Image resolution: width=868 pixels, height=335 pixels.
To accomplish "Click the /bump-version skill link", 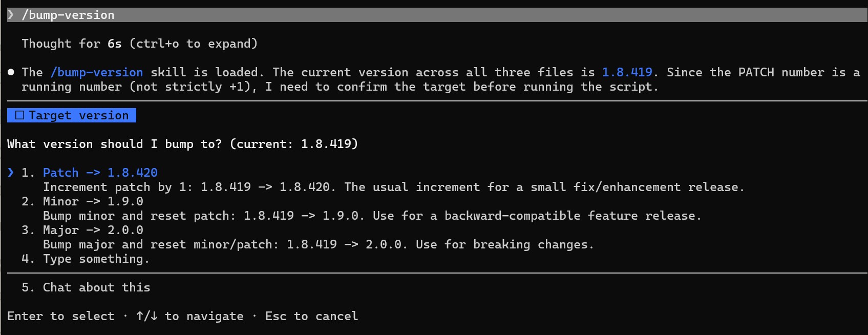I will 97,72.
